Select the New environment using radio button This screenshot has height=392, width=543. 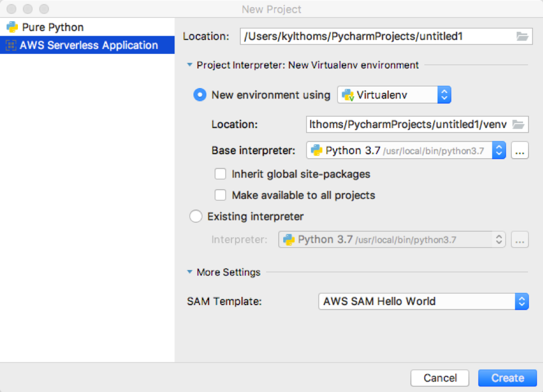tap(200, 95)
